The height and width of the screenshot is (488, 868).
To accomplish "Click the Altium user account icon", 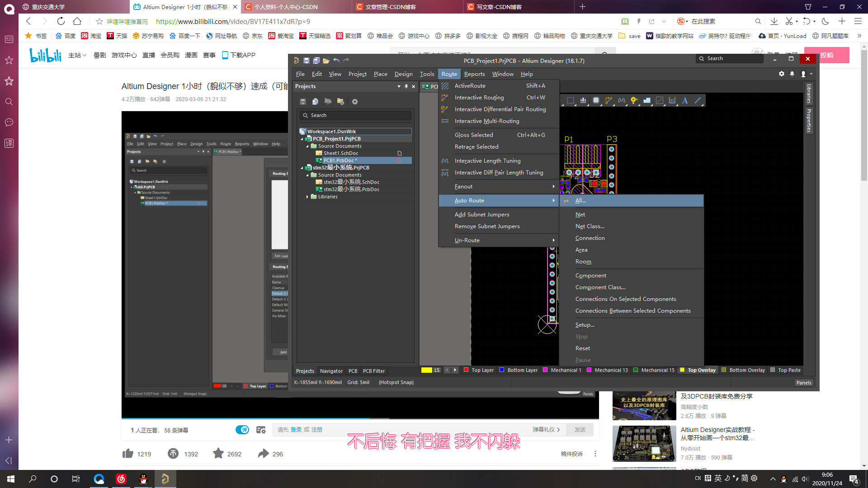I will click(x=803, y=74).
